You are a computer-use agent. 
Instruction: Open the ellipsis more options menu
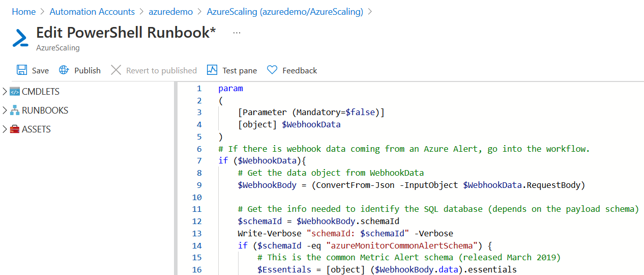(237, 33)
